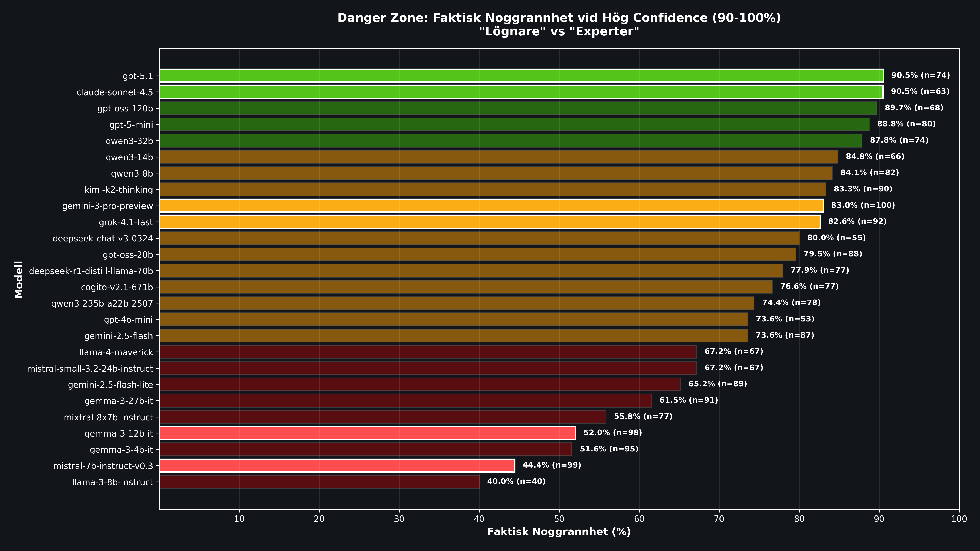The image size is (980, 551).
Task: Click the x-axis tick label 100
Action: click(x=959, y=519)
